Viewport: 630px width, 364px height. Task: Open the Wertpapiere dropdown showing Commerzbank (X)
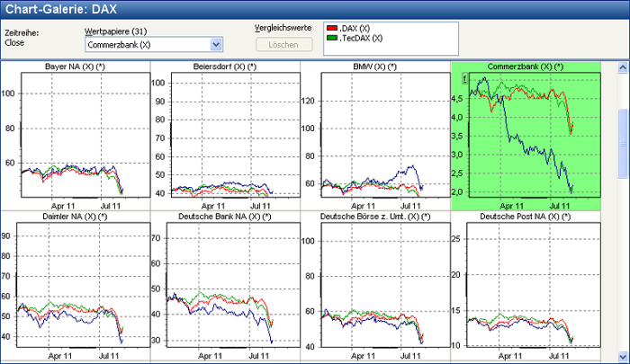point(215,44)
